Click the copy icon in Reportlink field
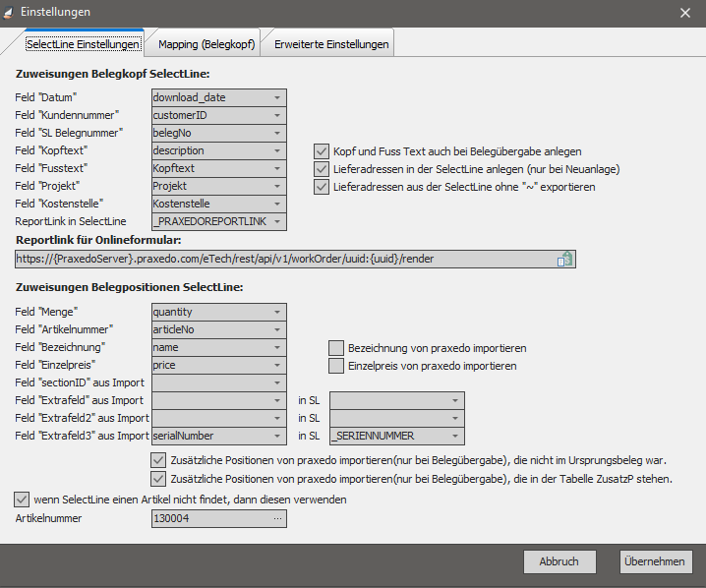The width and height of the screenshot is (706, 588). (565, 259)
